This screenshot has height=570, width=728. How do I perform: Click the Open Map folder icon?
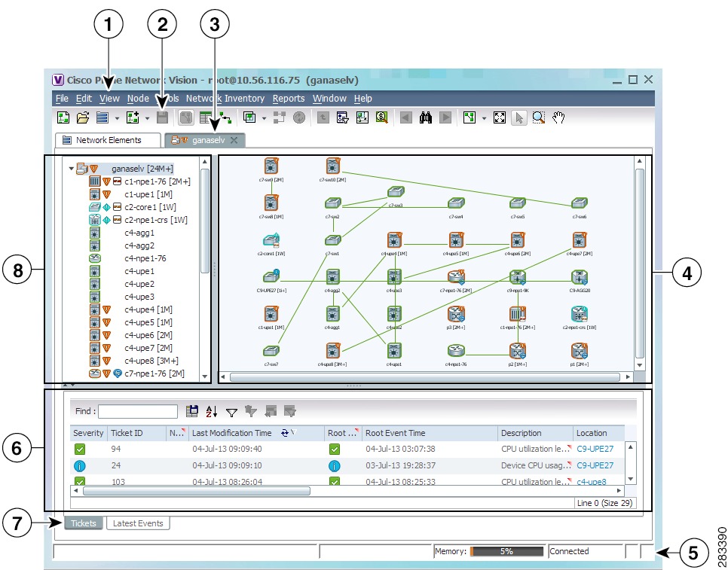pos(83,117)
